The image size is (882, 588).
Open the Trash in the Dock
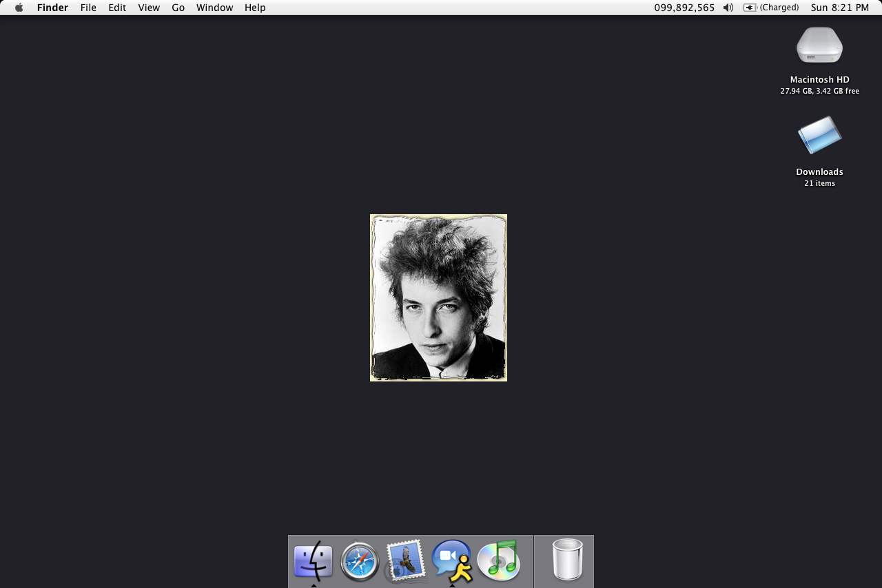click(568, 560)
